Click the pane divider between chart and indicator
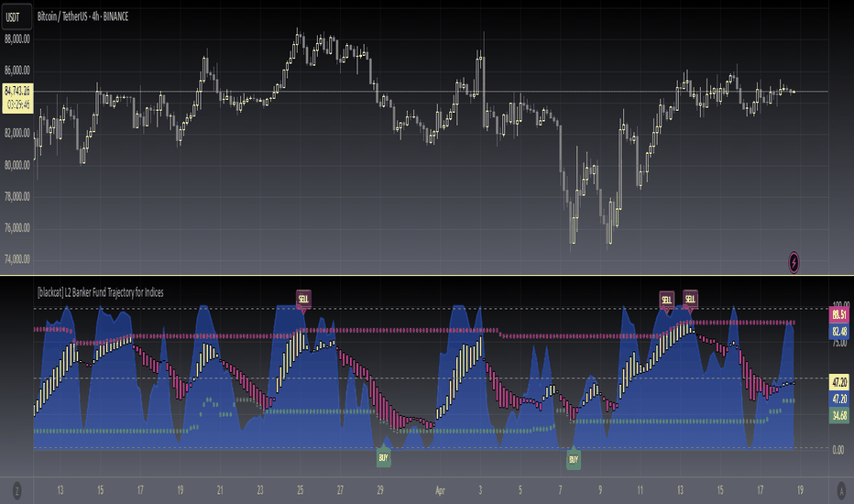The image size is (854, 504). 427,276
